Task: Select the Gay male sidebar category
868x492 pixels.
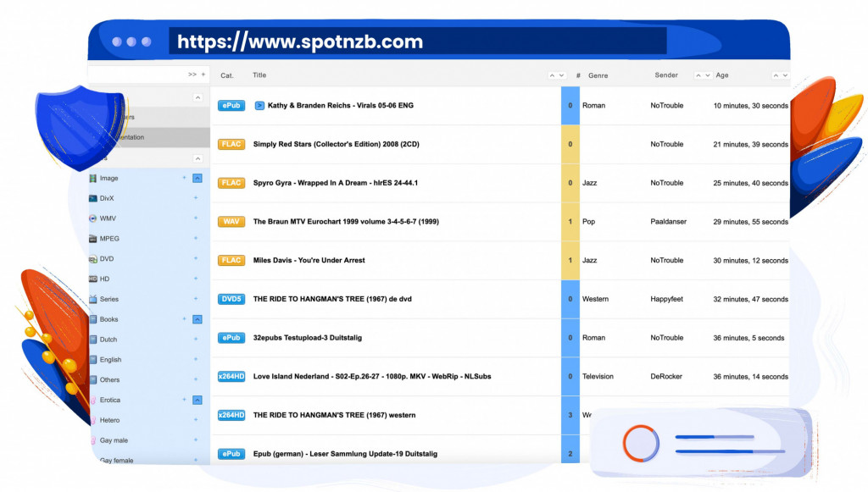Action: 114,440
